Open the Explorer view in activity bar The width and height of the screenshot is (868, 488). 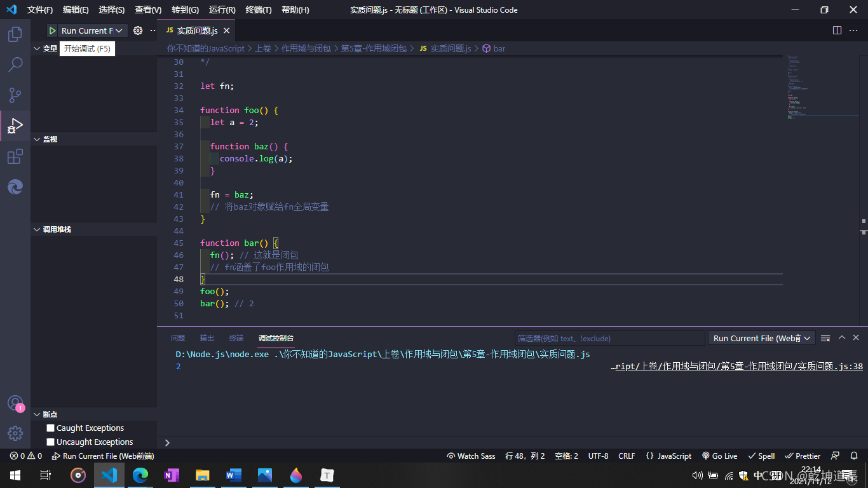15,34
